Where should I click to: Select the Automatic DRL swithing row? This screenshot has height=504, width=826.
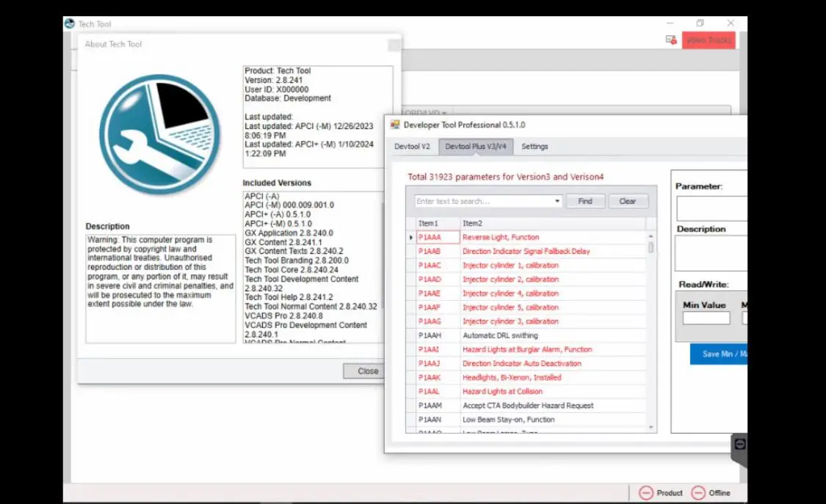pos(500,335)
